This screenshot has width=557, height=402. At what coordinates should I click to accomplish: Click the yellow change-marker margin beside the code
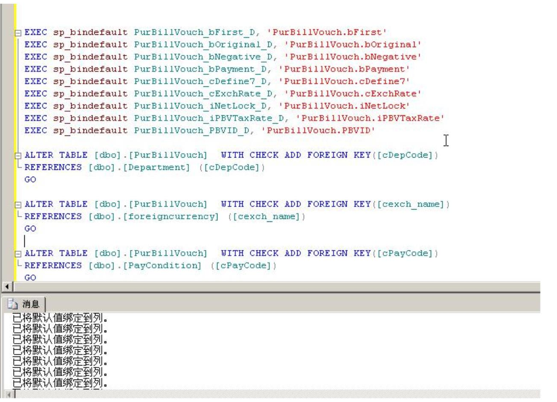[15, 142]
